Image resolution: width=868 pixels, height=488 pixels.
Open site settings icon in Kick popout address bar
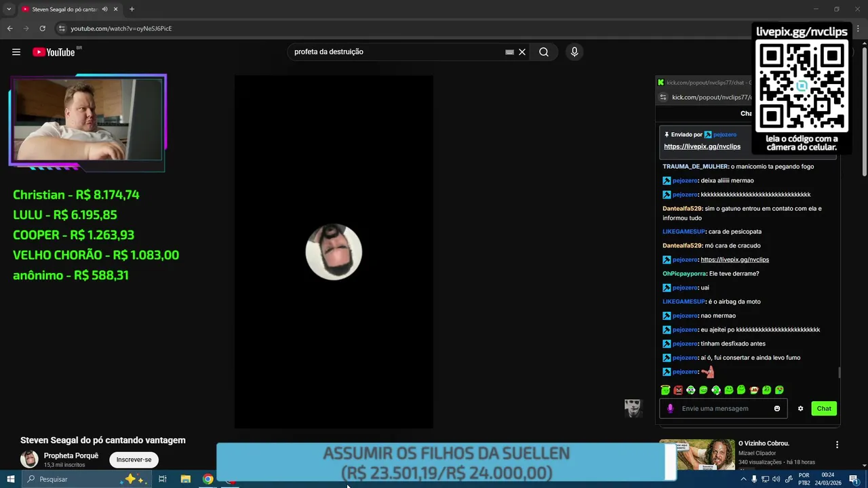663,98
